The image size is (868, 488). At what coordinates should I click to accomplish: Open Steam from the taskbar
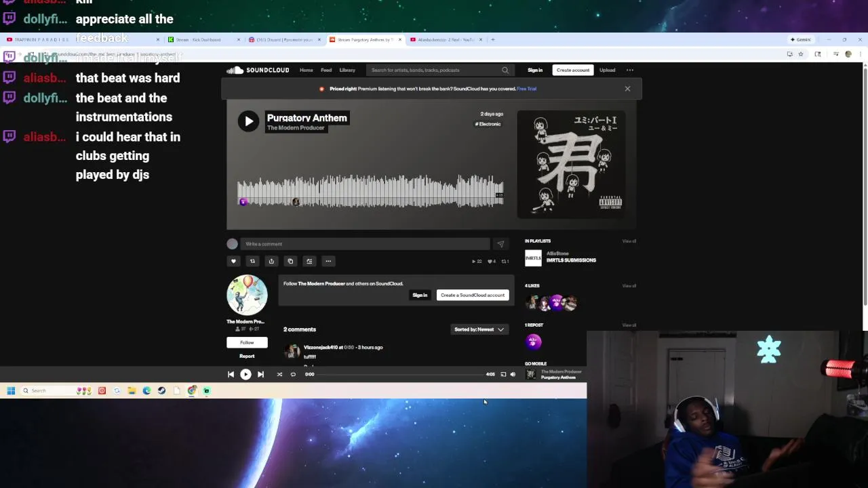pos(161,390)
